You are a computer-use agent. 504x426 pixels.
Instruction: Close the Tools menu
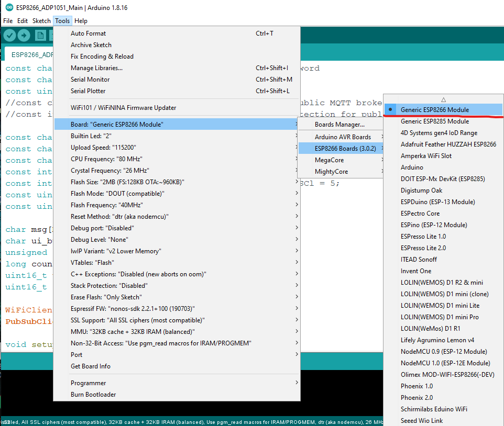point(62,21)
